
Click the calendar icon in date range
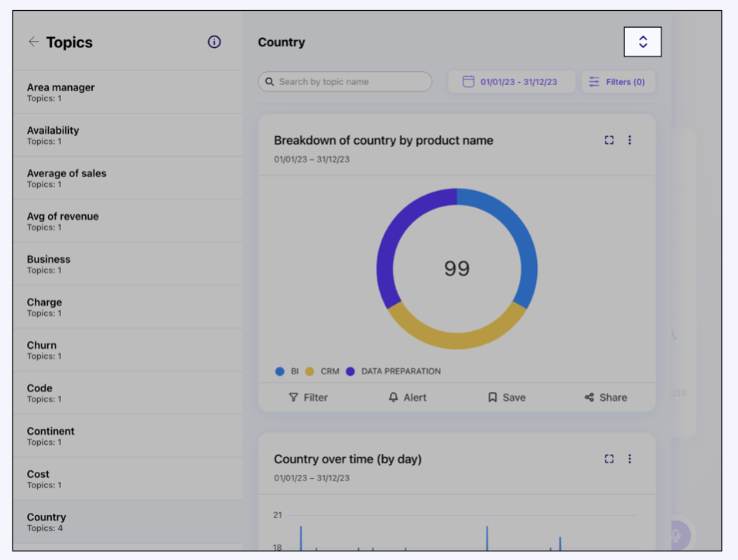pyautogui.click(x=468, y=82)
